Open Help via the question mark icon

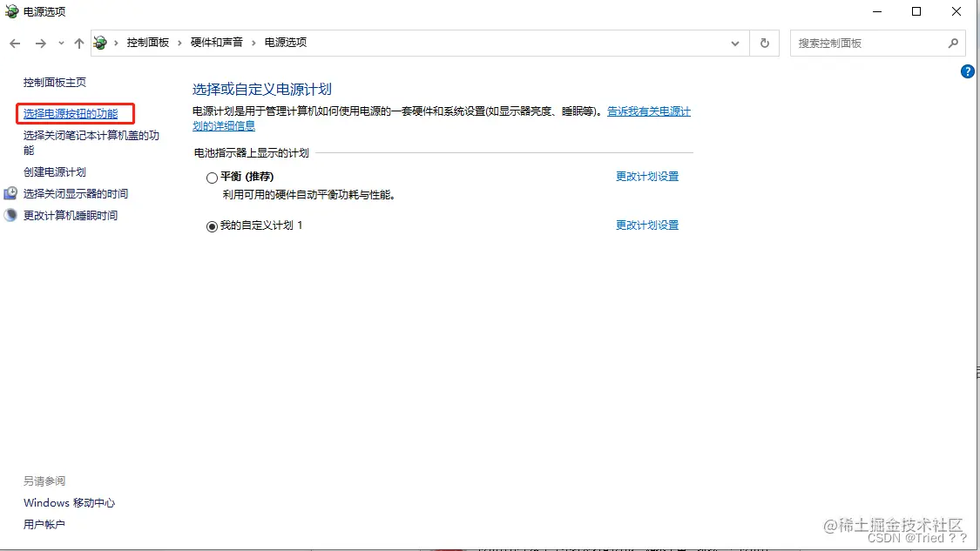967,72
